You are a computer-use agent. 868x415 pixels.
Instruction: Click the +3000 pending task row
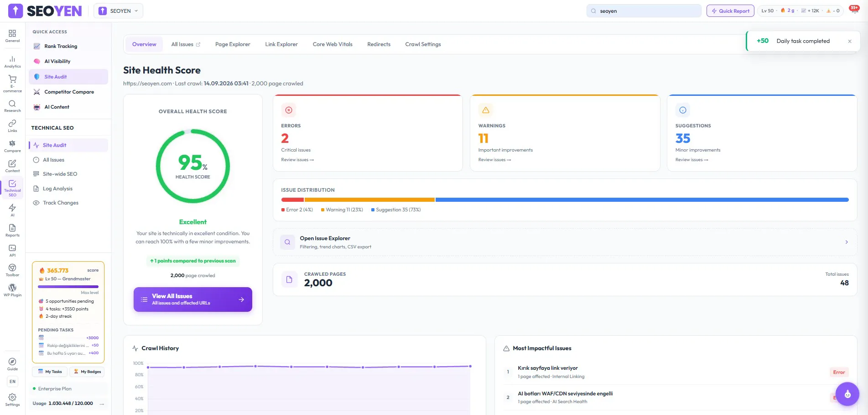68,338
